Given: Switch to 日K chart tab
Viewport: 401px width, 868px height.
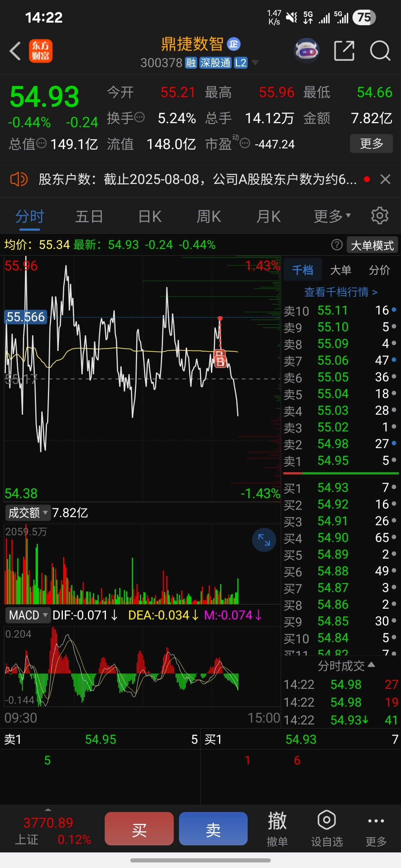Looking at the screenshot, I should 150,216.
